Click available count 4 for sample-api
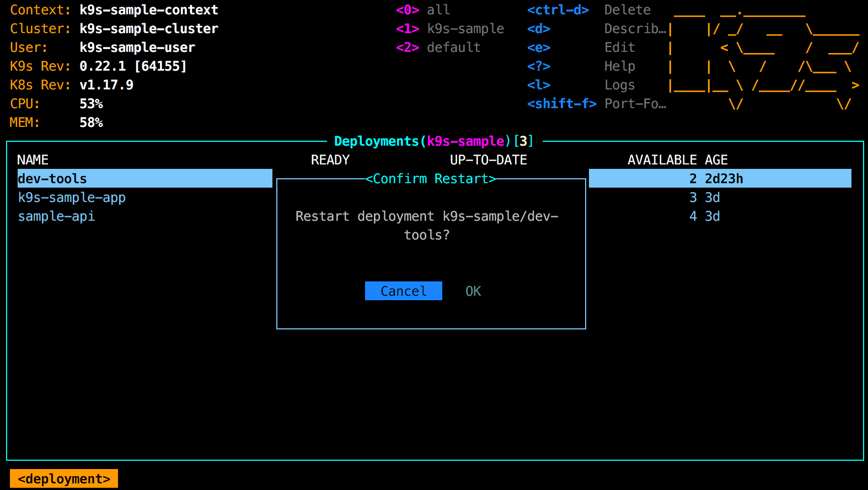Image resolution: width=868 pixels, height=490 pixels. [693, 216]
